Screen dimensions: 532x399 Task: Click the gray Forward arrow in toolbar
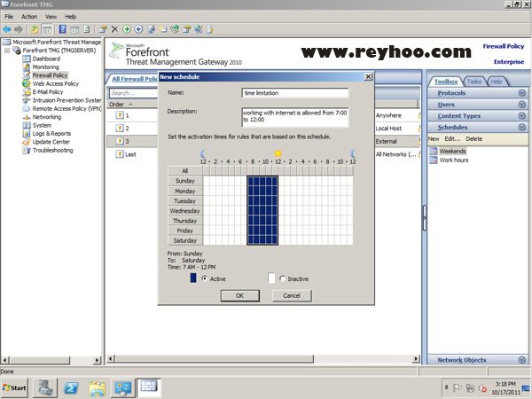tap(19, 29)
